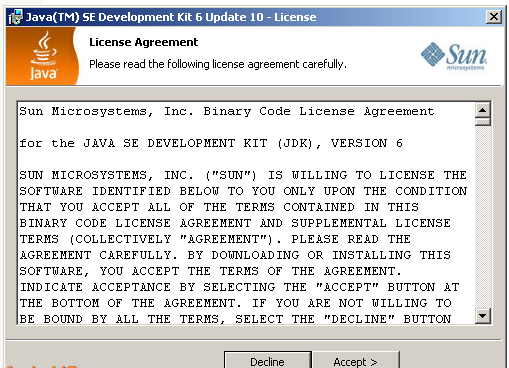This screenshot has height=368, width=509.
Task: Click the Sun Microsystems logo
Action: click(x=454, y=56)
